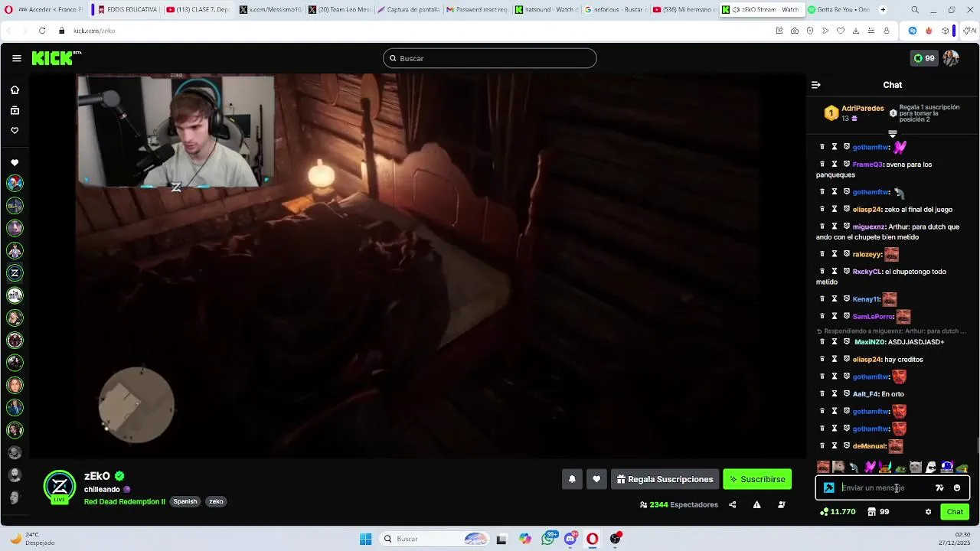
Task: Open eliasp24's username on hay creditos message
Action: 867,360
